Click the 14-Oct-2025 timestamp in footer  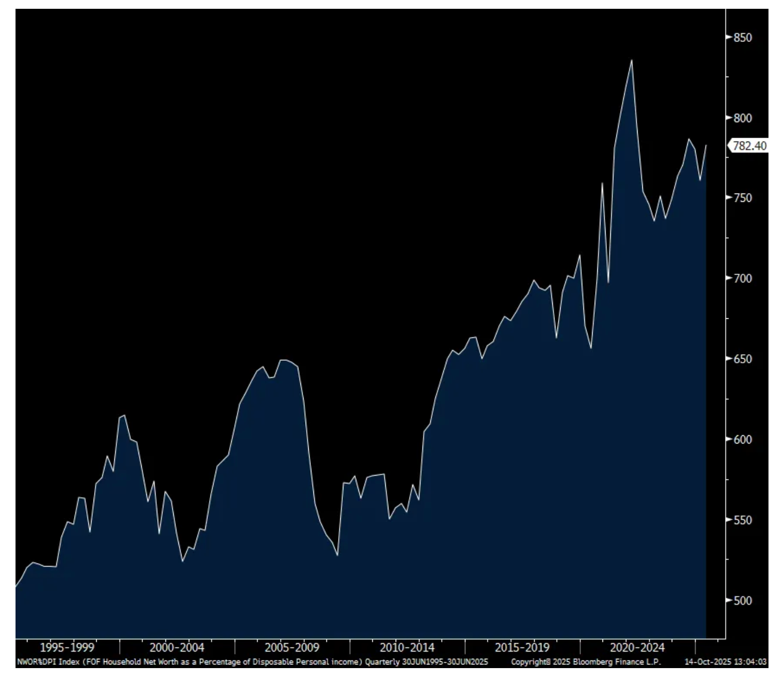click(725, 662)
